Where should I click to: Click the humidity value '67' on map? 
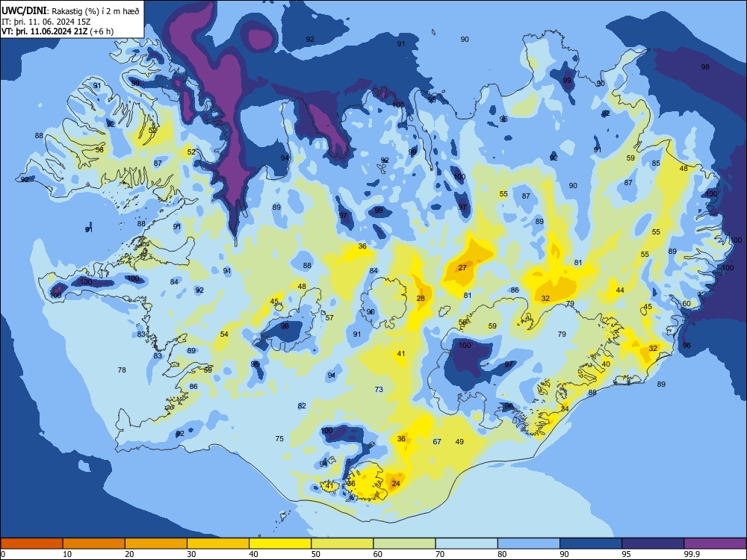pos(437,441)
